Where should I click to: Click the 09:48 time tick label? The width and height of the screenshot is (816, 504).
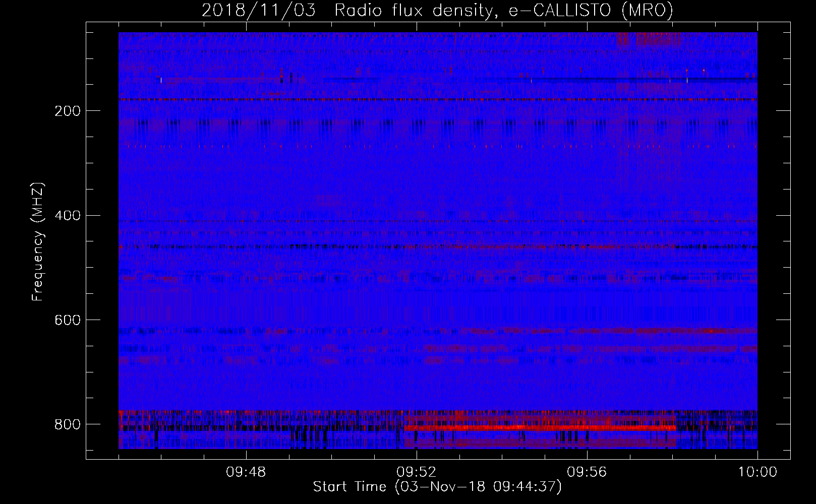tap(246, 472)
